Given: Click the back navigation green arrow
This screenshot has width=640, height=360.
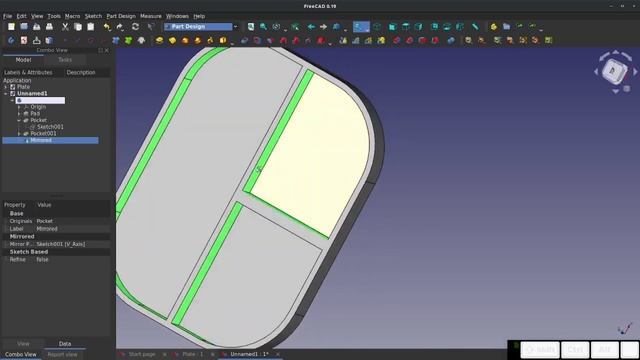Looking at the screenshot, I should [x=311, y=27].
